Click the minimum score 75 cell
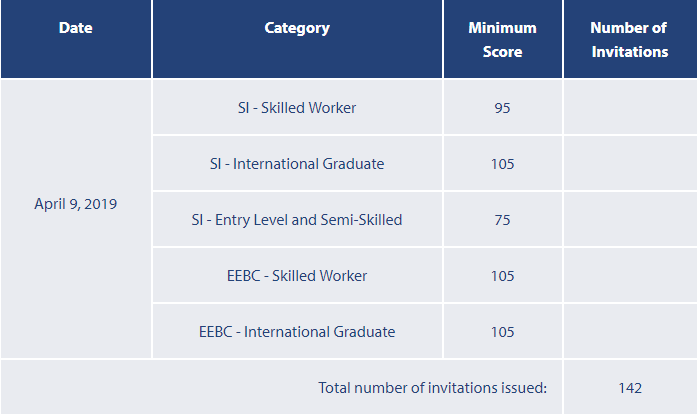Image resolution: width=698 pixels, height=415 pixels. [502, 219]
